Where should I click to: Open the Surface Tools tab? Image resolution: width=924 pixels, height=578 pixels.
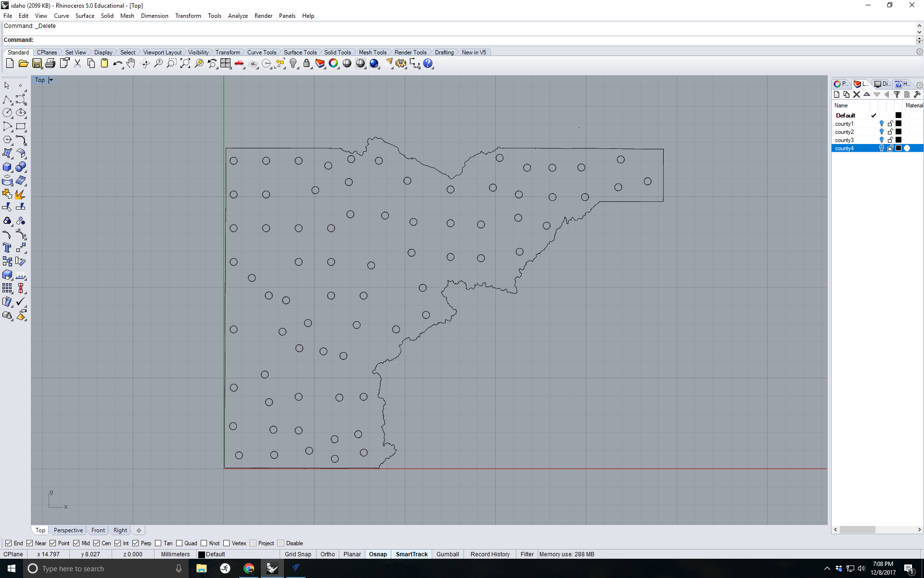point(301,52)
